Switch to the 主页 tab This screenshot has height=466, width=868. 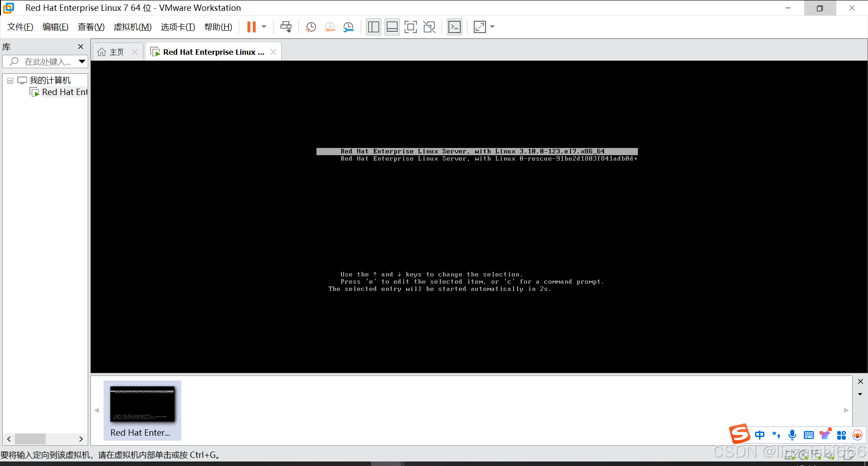pyautogui.click(x=111, y=52)
